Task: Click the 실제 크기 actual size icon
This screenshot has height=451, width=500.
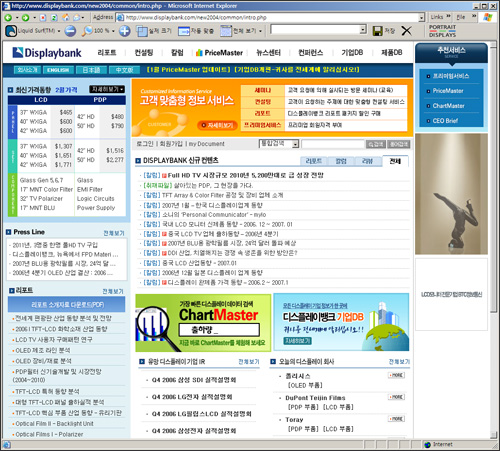Action: pos(142,31)
